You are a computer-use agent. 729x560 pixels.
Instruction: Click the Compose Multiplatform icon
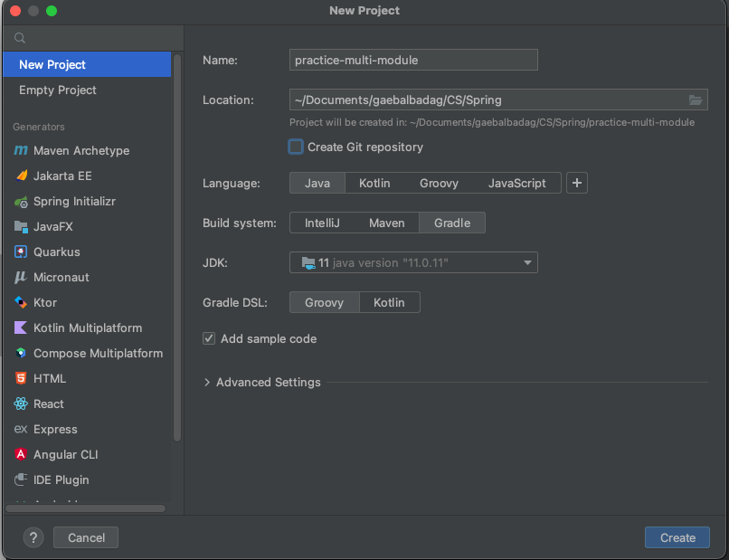click(21, 353)
